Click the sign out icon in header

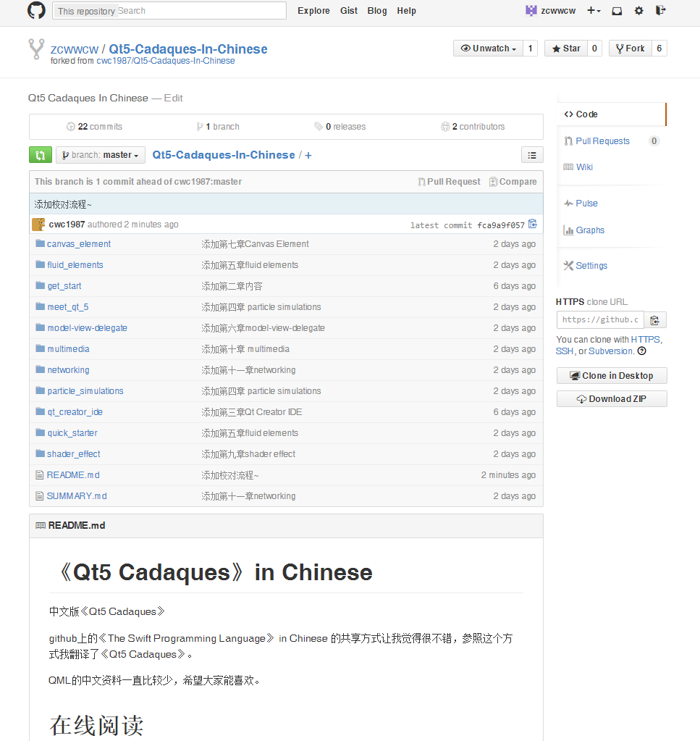[661, 10]
